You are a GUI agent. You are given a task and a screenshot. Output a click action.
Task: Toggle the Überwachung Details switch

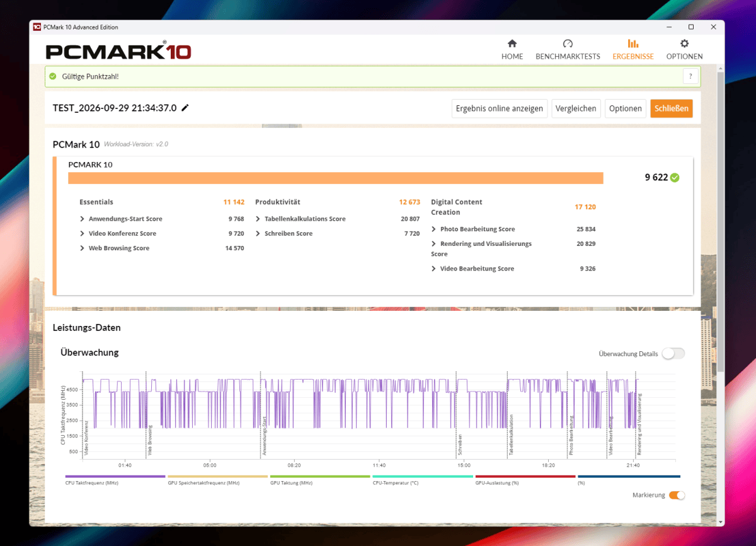coord(673,354)
